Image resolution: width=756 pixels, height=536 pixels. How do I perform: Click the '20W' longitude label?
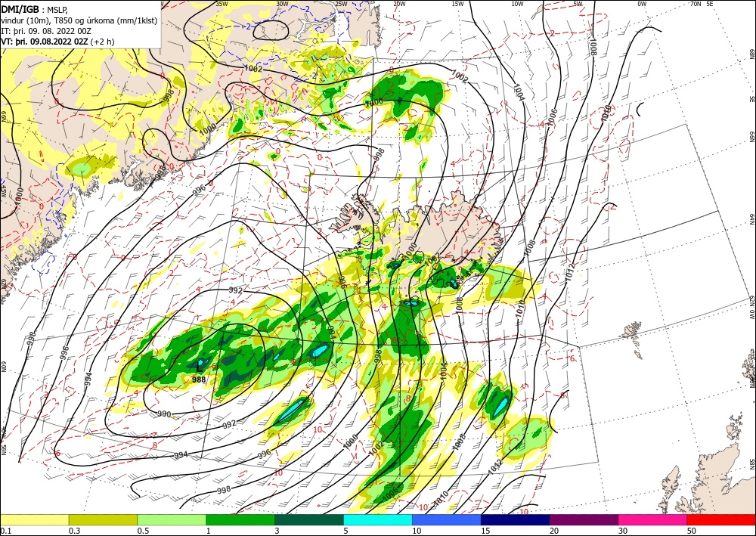pyautogui.click(x=398, y=4)
